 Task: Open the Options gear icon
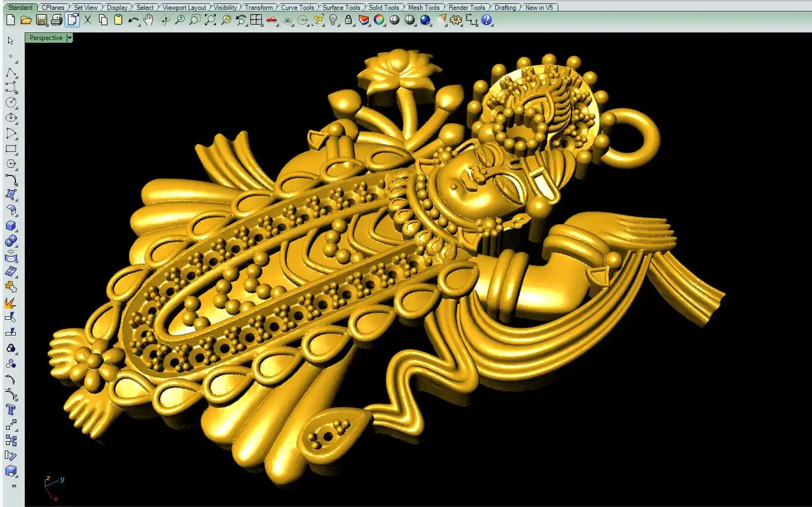(x=455, y=20)
